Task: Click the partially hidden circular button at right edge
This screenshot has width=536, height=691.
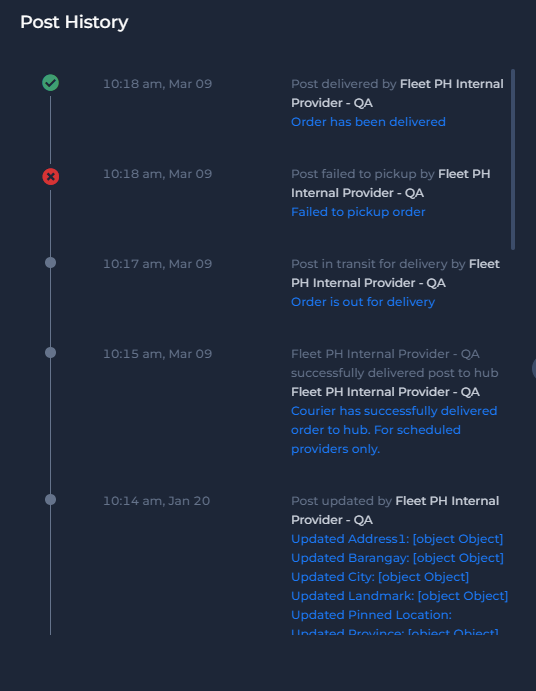Action: click(x=534, y=368)
